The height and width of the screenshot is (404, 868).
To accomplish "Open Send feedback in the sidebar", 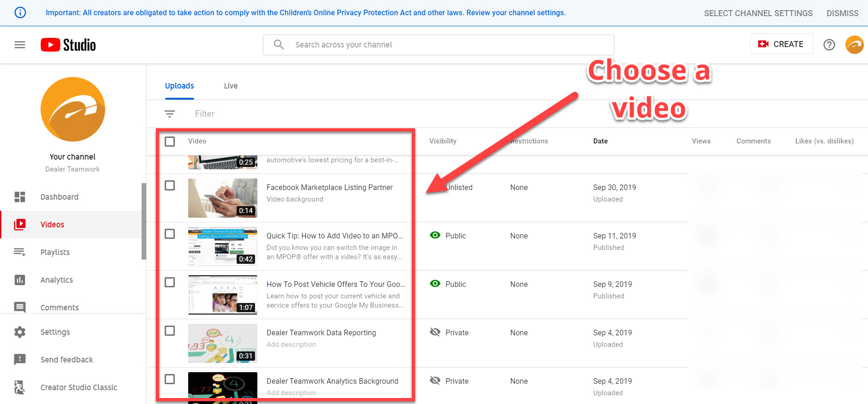I will (67, 360).
